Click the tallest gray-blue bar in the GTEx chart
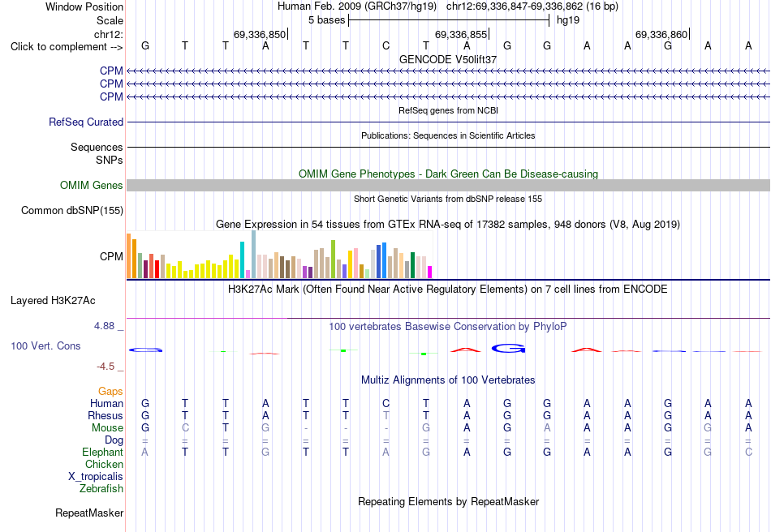 tap(254, 255)
